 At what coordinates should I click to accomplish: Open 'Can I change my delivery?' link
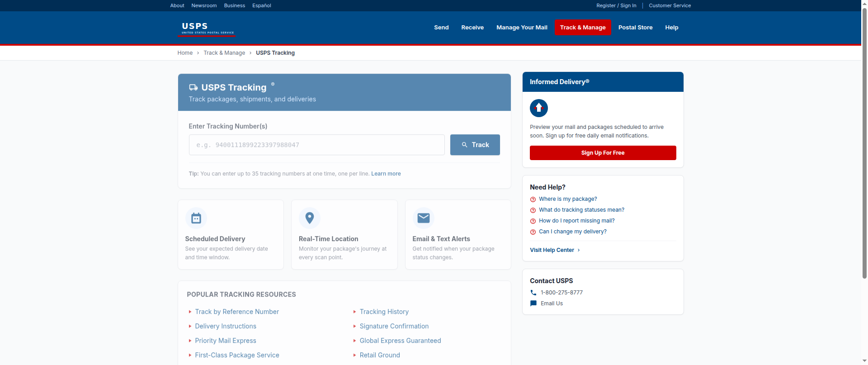(573, 232)
